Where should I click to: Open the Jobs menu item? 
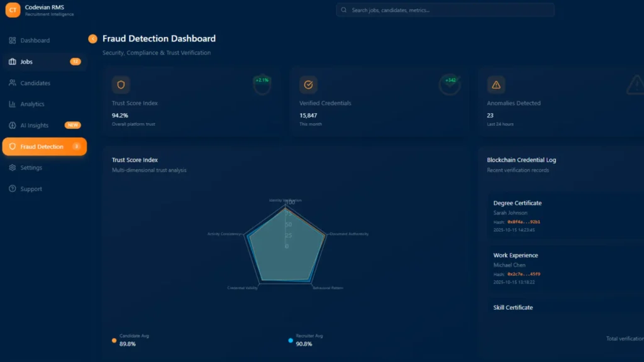[x=26, y=62]
